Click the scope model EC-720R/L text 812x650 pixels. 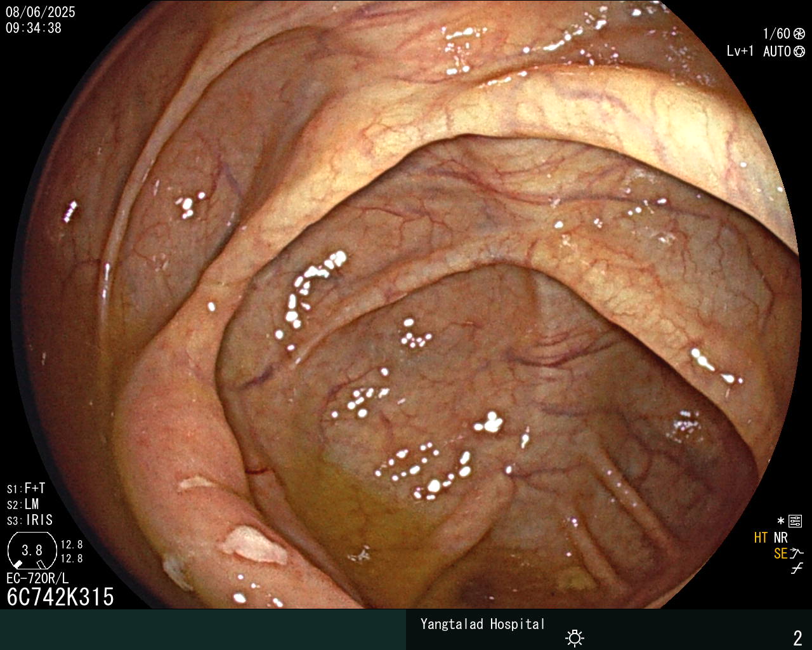coord(37,579)
